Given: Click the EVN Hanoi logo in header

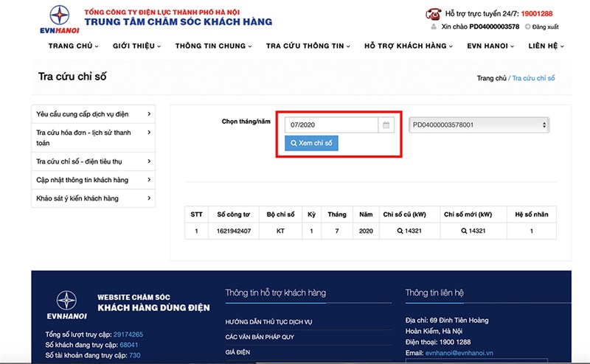Looking at the screenshot, I should tap(56, 18).
